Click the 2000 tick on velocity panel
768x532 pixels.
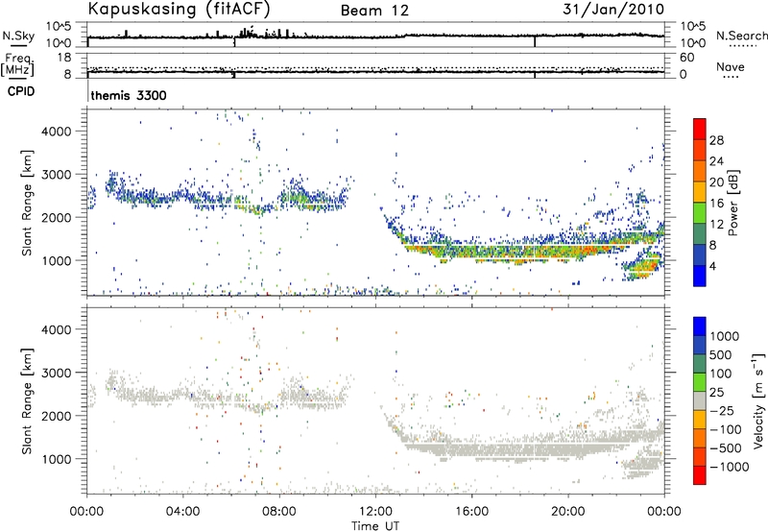(x=56, y=416)
